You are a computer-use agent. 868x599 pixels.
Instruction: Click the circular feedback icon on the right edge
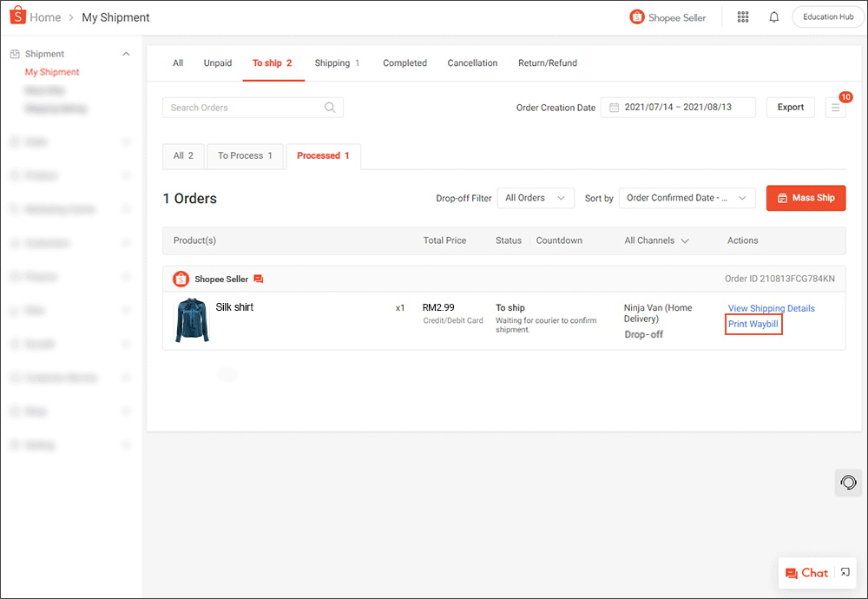click(848, 483)
